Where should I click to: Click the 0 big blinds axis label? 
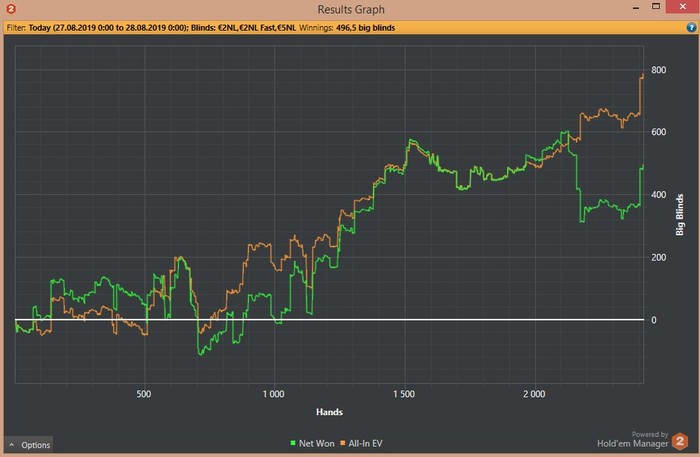point(654,320)
